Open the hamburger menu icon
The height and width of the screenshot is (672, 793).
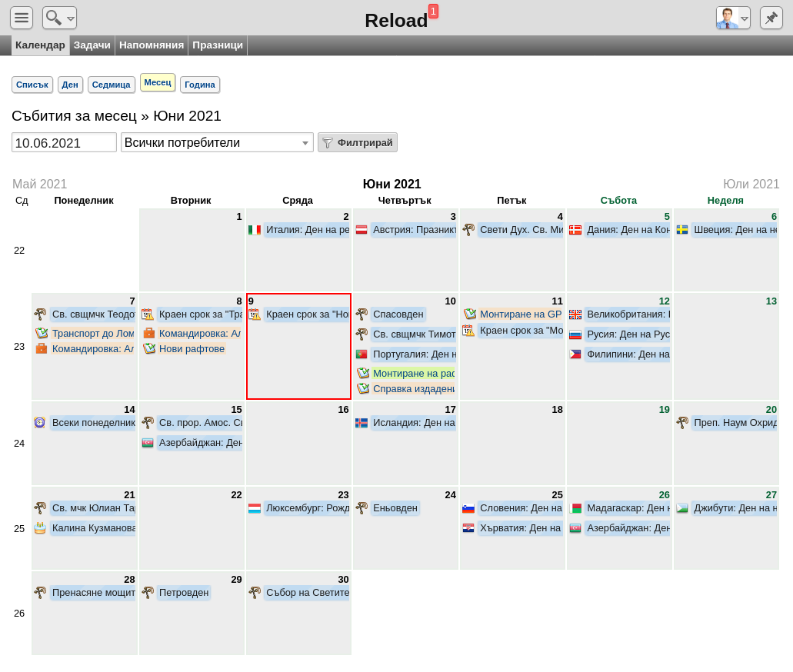point(22,18)
